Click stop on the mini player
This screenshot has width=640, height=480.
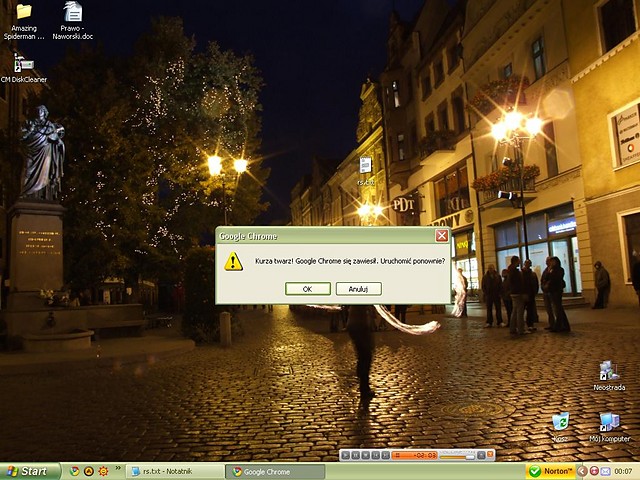click(x=366, y=455)
